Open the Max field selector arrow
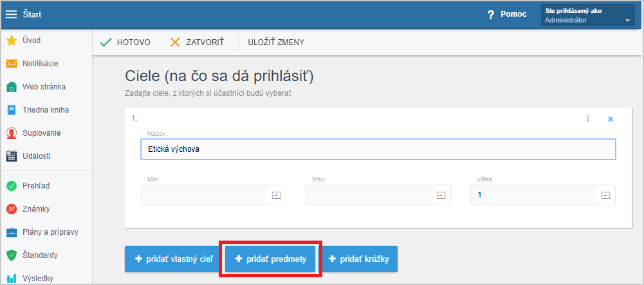 (x=441, y=195)
